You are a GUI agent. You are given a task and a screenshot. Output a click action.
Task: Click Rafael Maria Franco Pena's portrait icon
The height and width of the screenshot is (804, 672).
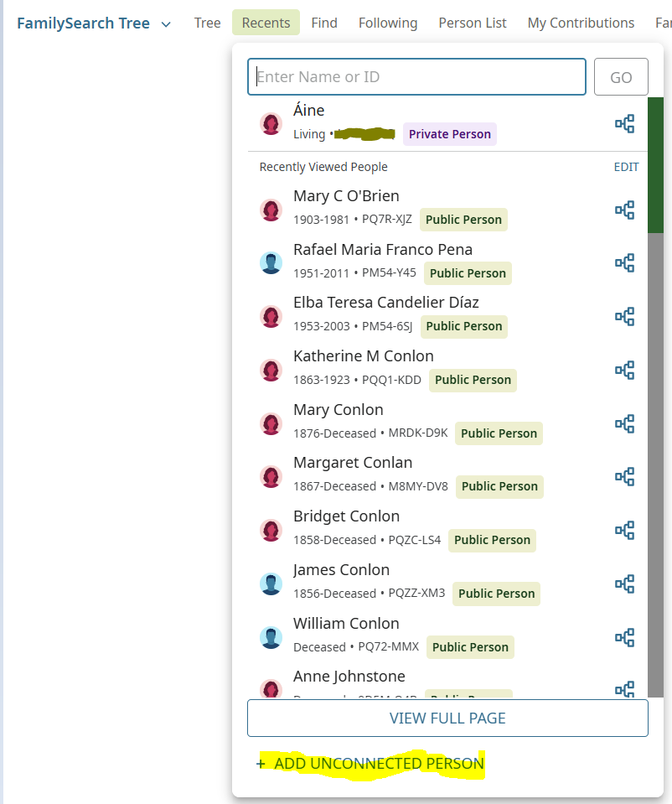pos(271,263)
